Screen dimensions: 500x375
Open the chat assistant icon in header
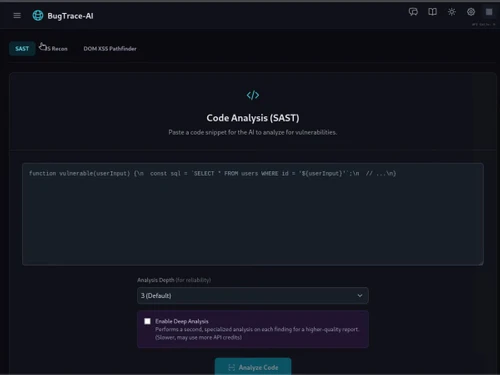(413, 12)
